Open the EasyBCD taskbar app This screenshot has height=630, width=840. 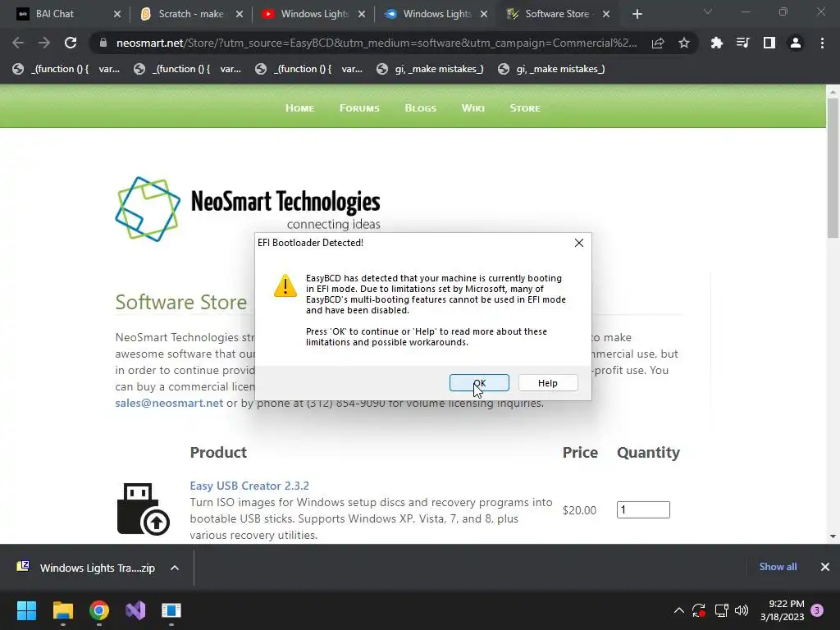tap(171, 610)
